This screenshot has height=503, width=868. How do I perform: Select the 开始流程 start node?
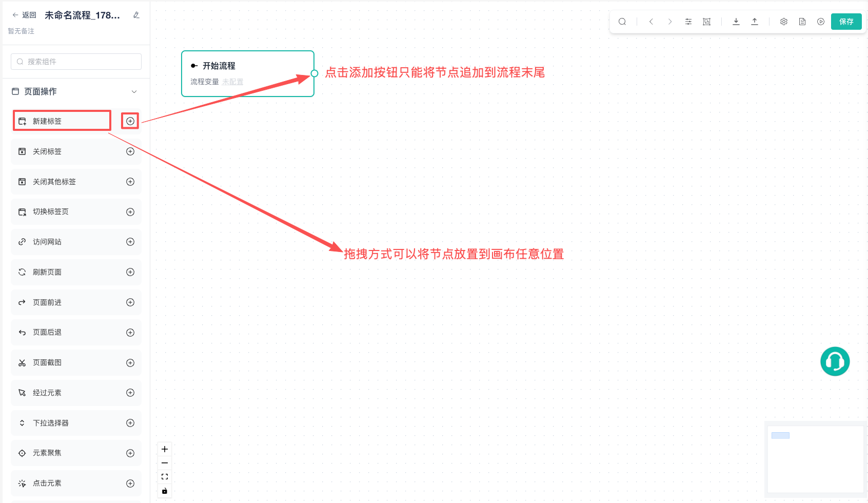click(x=248, y=73)
